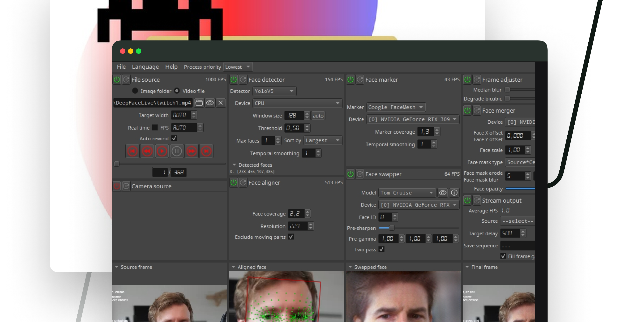
Task: Toggle Exclude moving parts checkbox in Face aligner
Action: [x=291, y=237]
